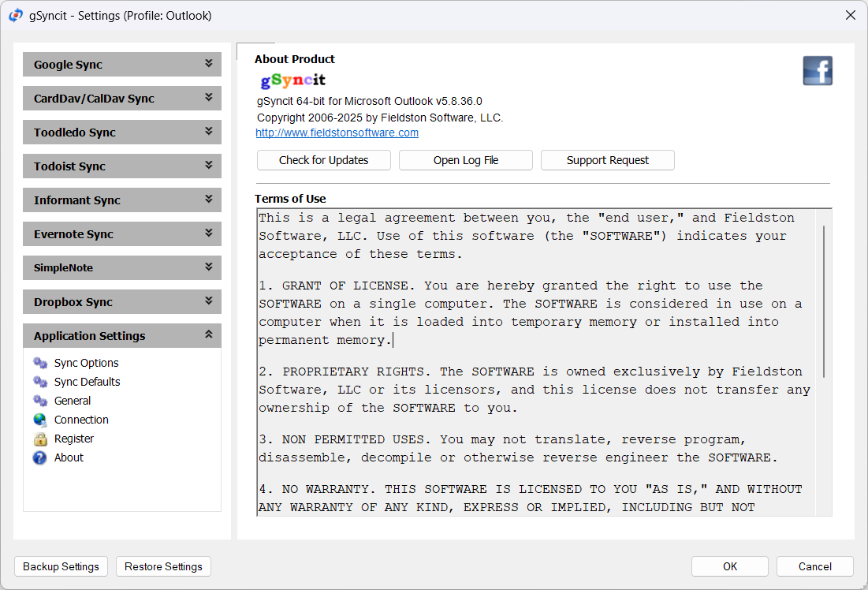Click Restore Settings button

163,567
